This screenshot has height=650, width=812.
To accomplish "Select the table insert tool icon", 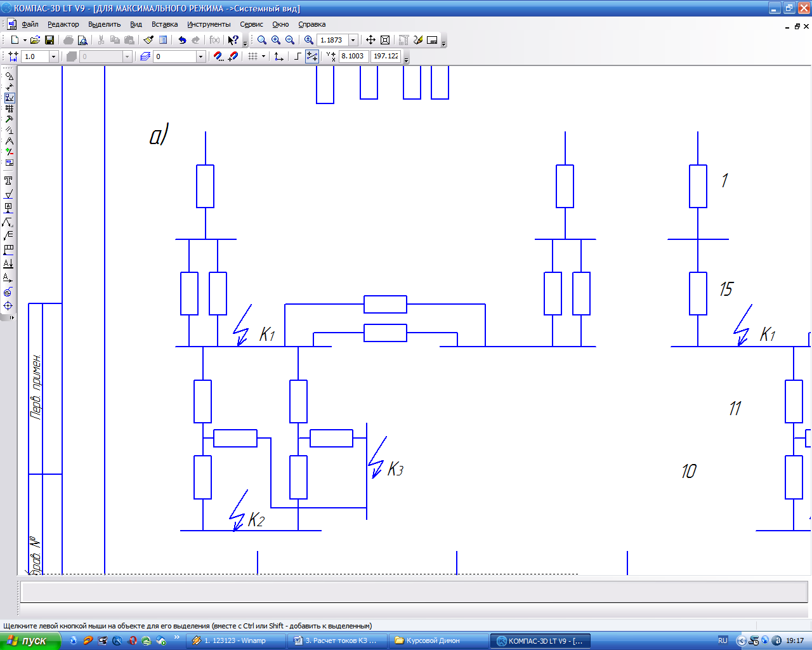I will (x=8, y=250).
